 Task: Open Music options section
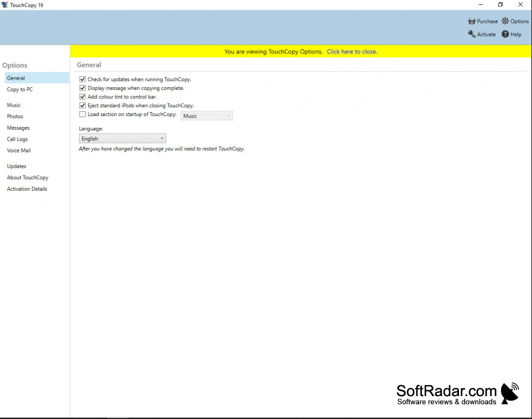click(x=14, y=105)
